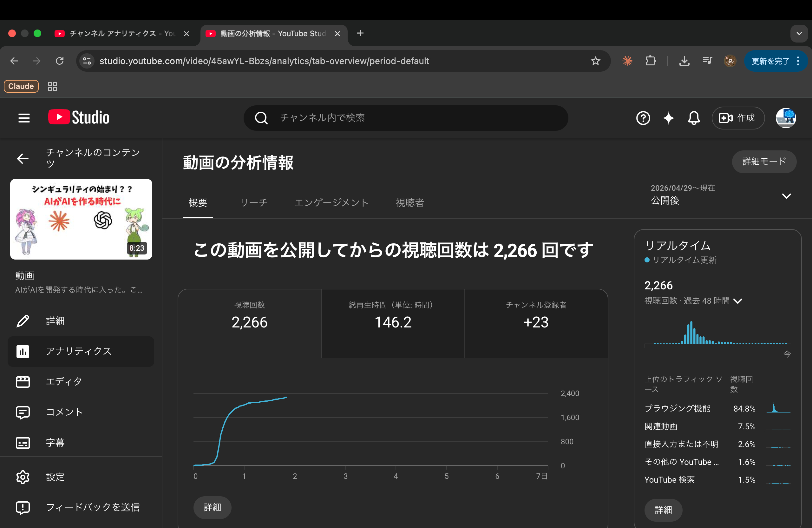Open the channel account avatar
Viewport: 812px width, 528px height.
pyautogui.click(x=786, y=118)
